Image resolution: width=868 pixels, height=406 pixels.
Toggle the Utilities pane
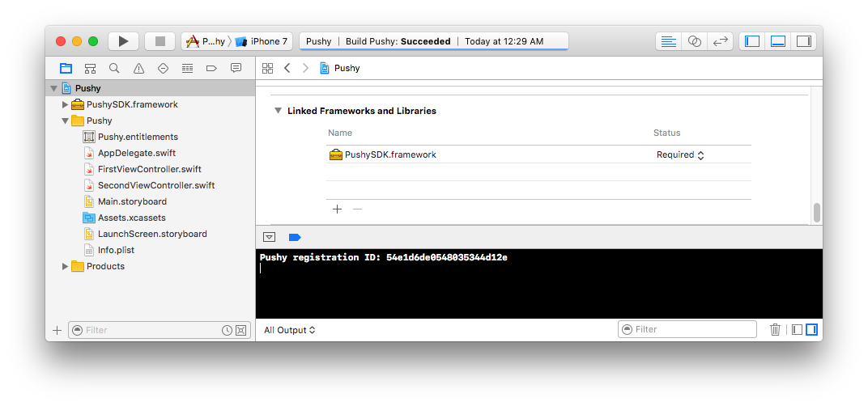804,41
